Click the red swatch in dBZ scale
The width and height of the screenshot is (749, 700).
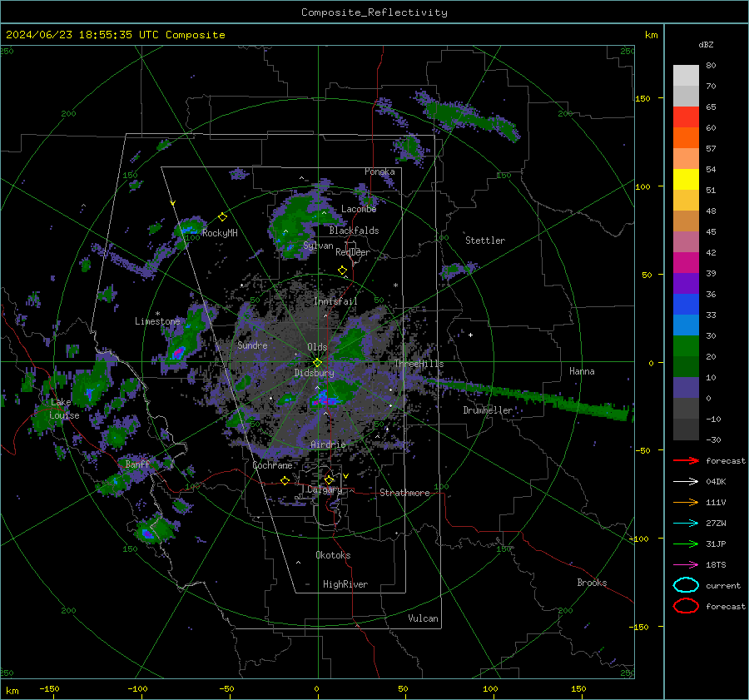686,117
